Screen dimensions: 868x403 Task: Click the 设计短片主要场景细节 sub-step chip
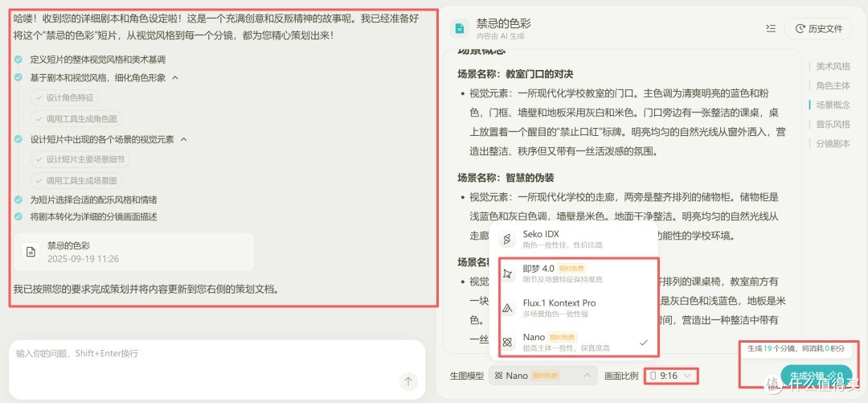tap(80, 159)
